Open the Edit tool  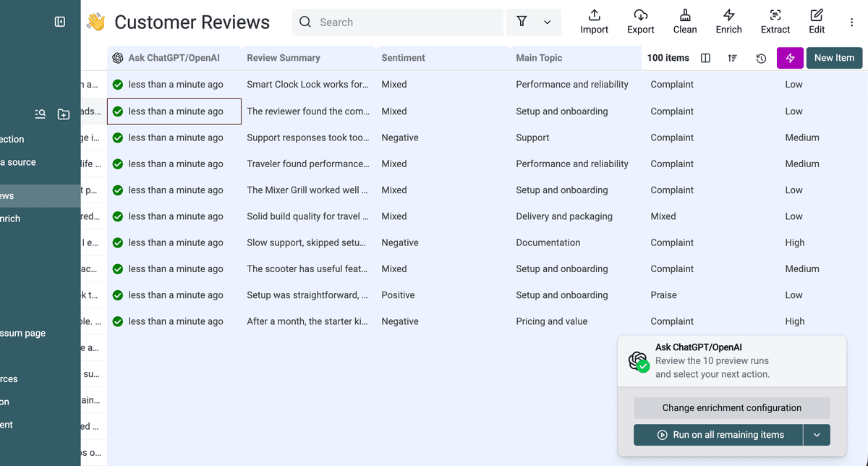[817, 22]
